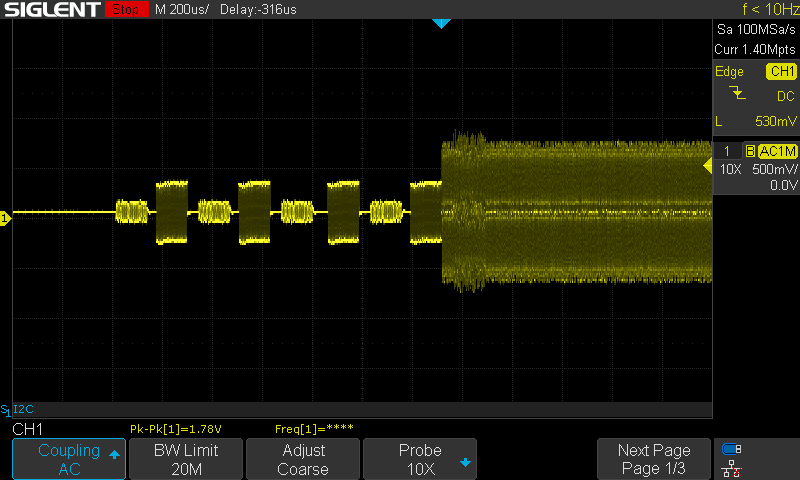Click the yellow trigger level arrow on the right edge
800x480 pixels.
(708, 166)
